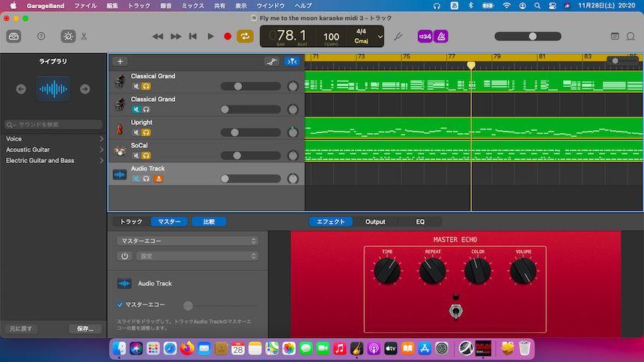Viewport: 644px width, 362px height.
Task: Open Safari from the Dock
Action: (x=170, y=349)
